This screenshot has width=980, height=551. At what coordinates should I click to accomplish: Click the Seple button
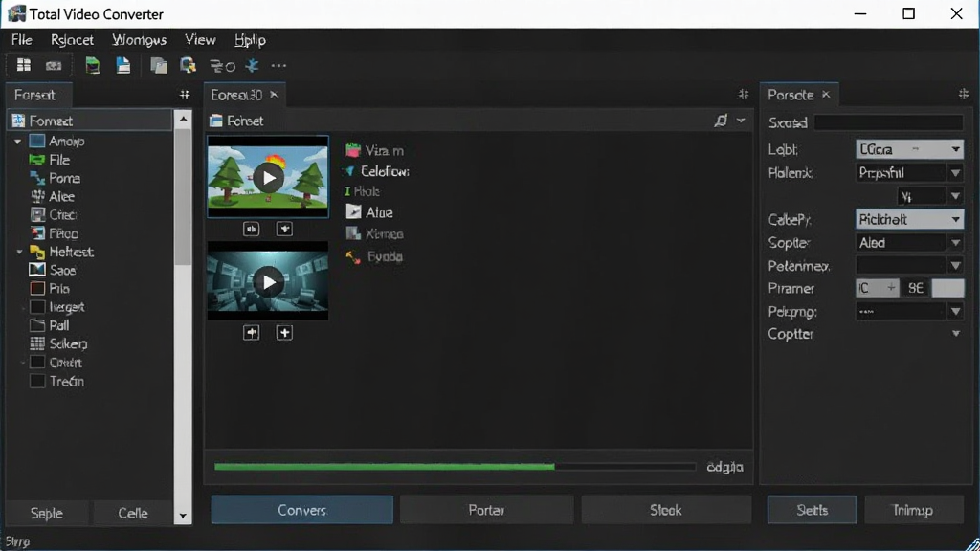click(47, 513)
